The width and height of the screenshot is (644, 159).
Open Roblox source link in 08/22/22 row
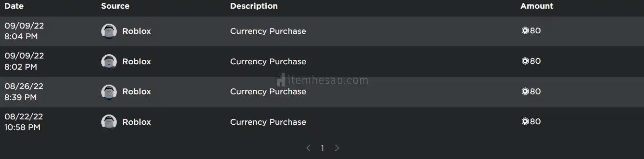(x=136, y=122)
